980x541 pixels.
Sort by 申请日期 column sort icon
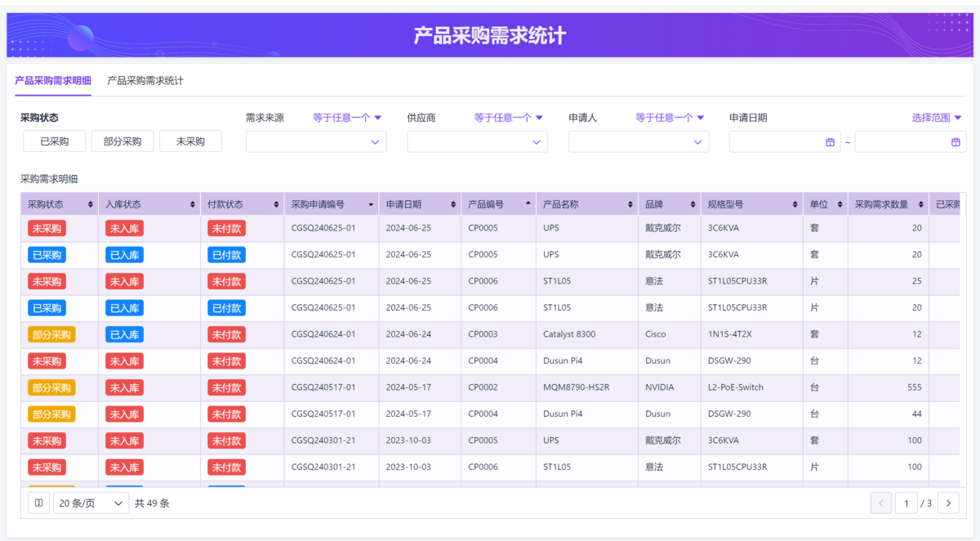click(x=452, y=204)
